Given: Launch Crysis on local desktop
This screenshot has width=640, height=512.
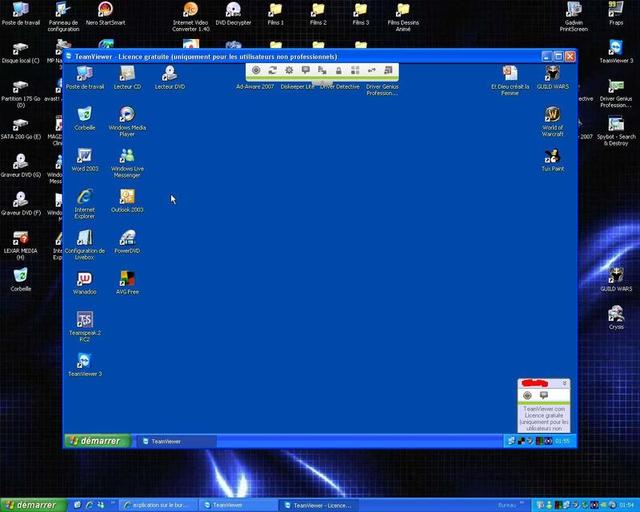Looking at the screenshot, I should click(x=616, y=318).
